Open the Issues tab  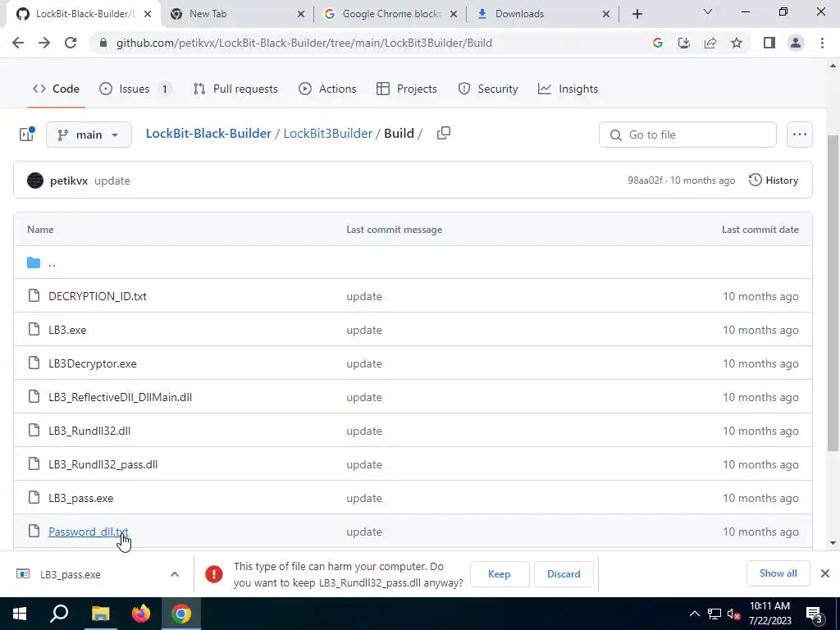tap(135, 89)
